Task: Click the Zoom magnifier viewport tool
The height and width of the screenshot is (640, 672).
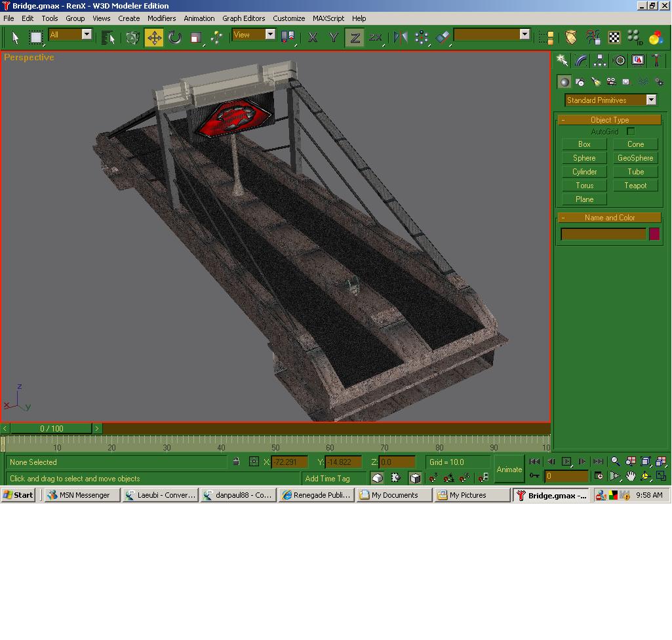Action: pos(615,462)
